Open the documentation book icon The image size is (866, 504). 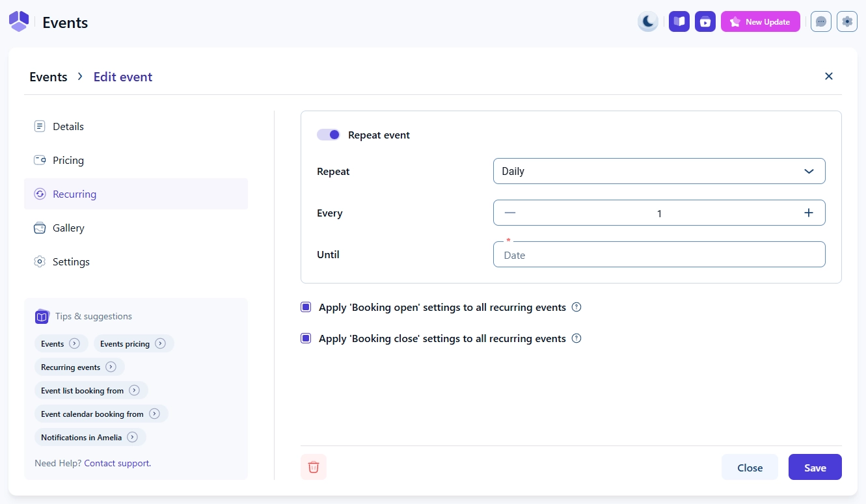pyautogui.click(x=679, y=21)
